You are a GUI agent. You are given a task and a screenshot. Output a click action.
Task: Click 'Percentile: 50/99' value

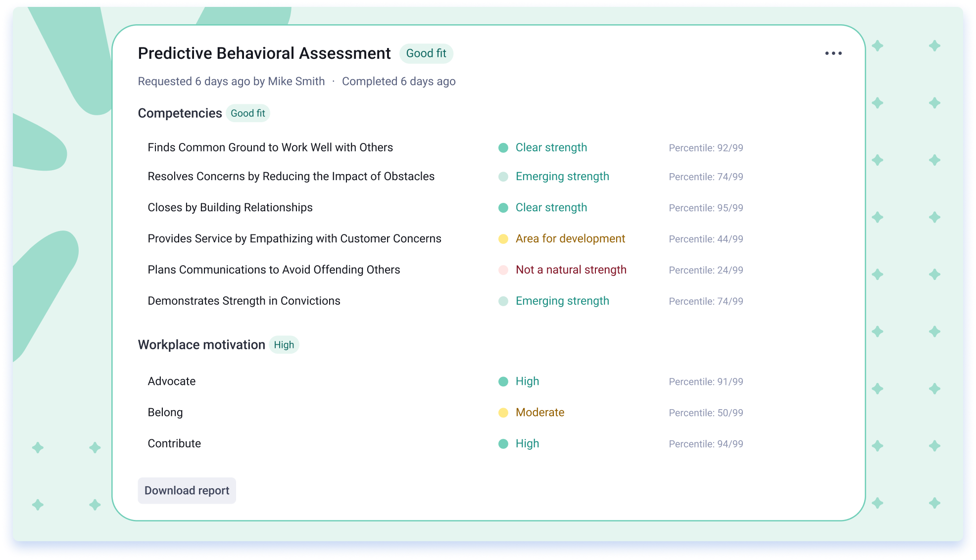pos(706,413)
